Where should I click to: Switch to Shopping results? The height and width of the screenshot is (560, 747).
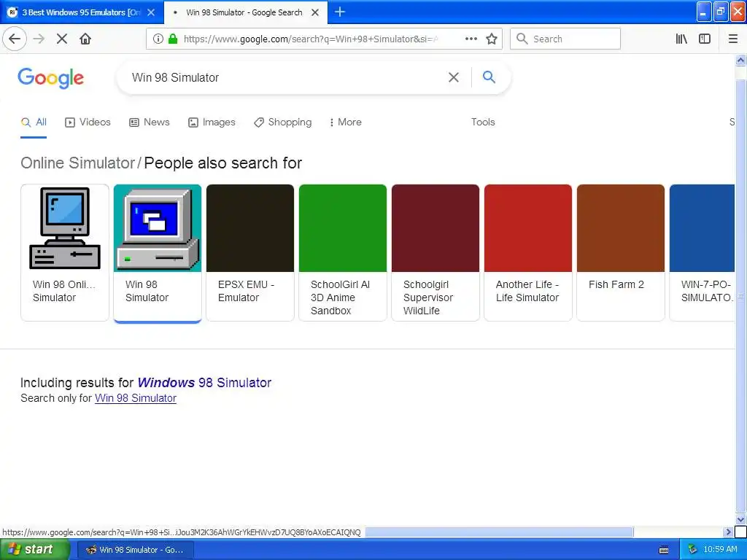(x=282, y=122)
